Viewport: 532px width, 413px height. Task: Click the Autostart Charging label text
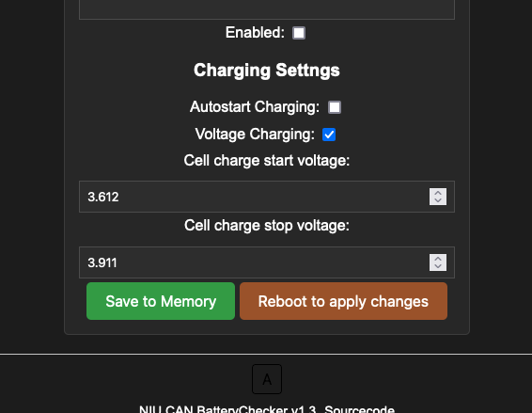255,107
